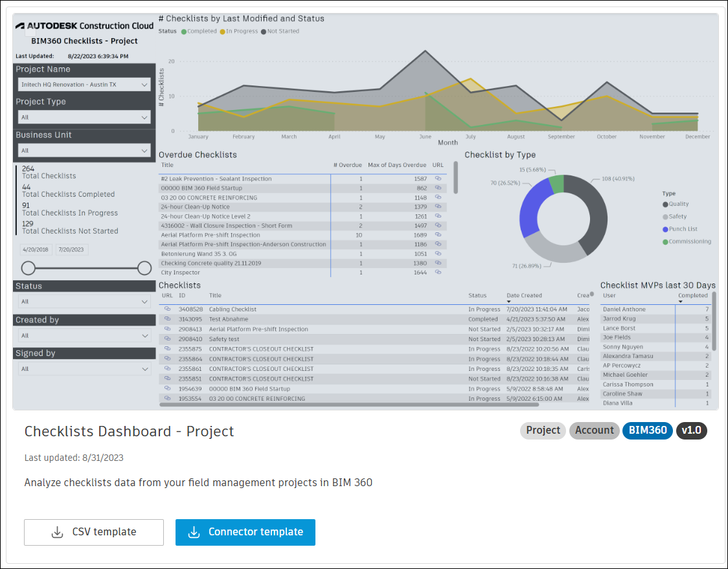This screenshot has width=728, height=569.
Task: Click the Project tag
Action: tap(543, 430)
